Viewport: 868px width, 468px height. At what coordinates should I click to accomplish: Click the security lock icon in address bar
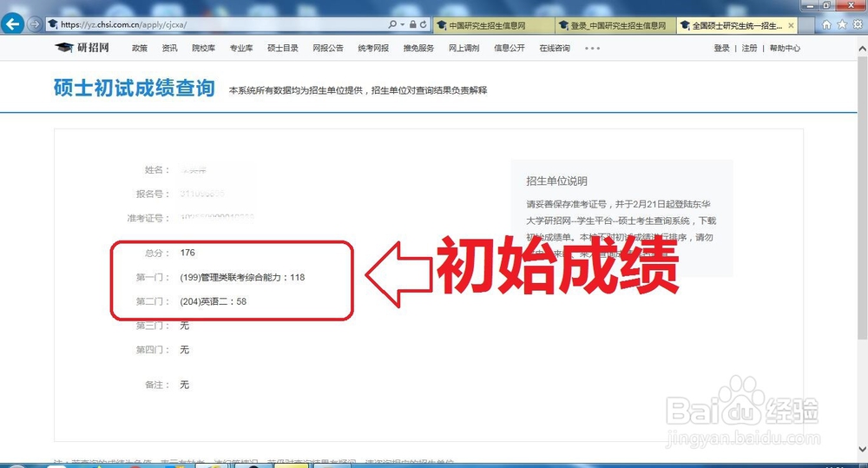tap(413, 24)
